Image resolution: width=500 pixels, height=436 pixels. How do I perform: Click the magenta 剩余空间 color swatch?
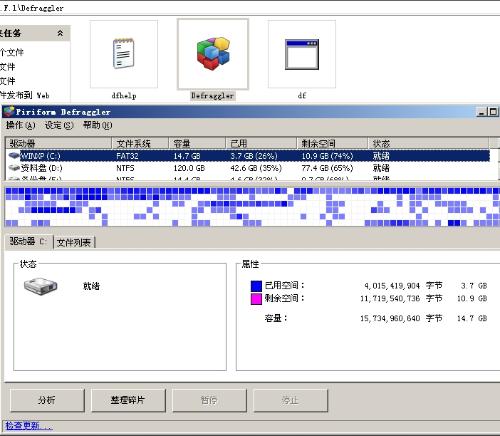tap(256, 299)
